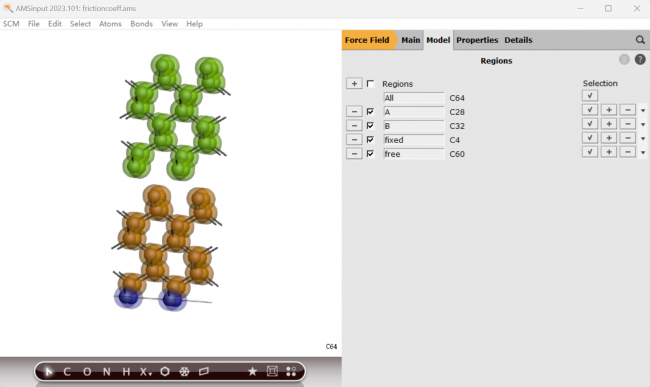Open the crystal snowflake tool
650x387 pixels.
tap(184, 372)
